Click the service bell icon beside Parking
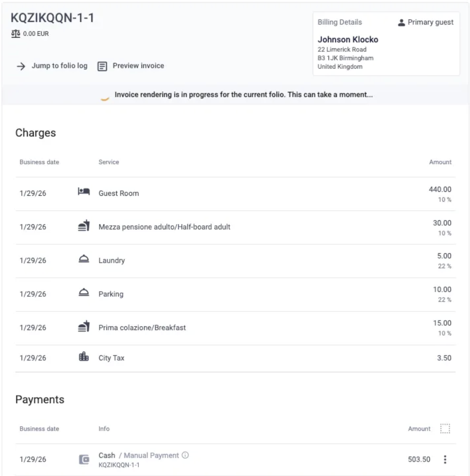Image resolution: width=470 pixels, height=476 pixels. (84, 292)
